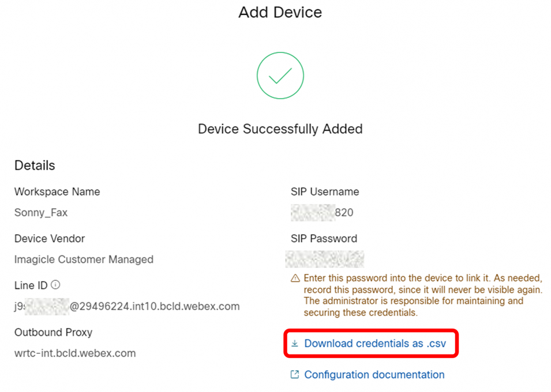551x392 pixels.
Task: Click the password warning triangle icon
Action: pos(295,278)
